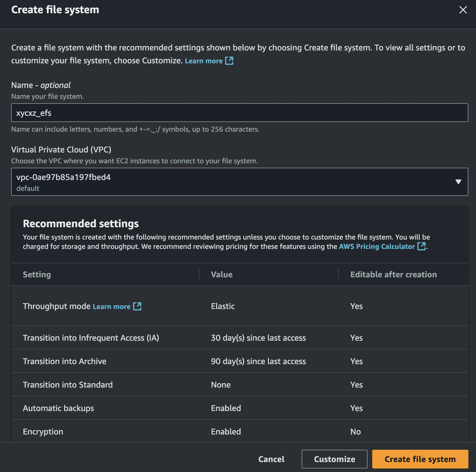Viewport: 476px width, 472px height.
Task: Open Learn more link in the intro description
Action: click(204, 61)
